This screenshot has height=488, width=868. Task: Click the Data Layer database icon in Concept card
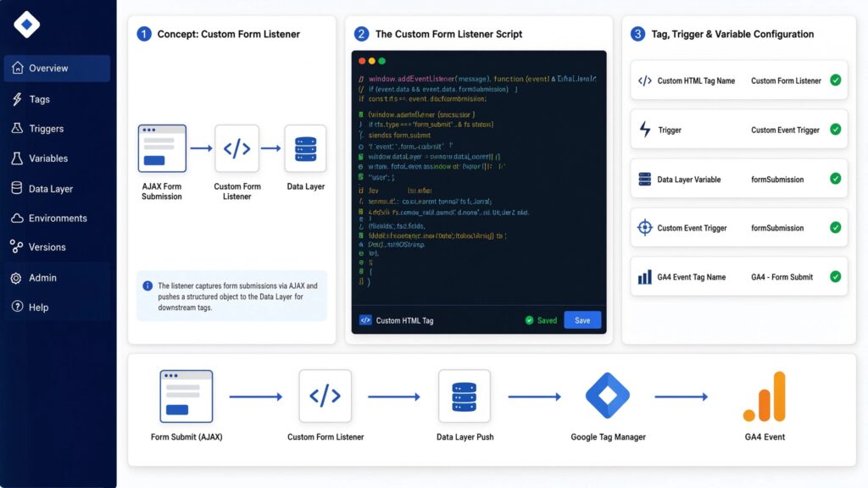(x=305, y=148)
